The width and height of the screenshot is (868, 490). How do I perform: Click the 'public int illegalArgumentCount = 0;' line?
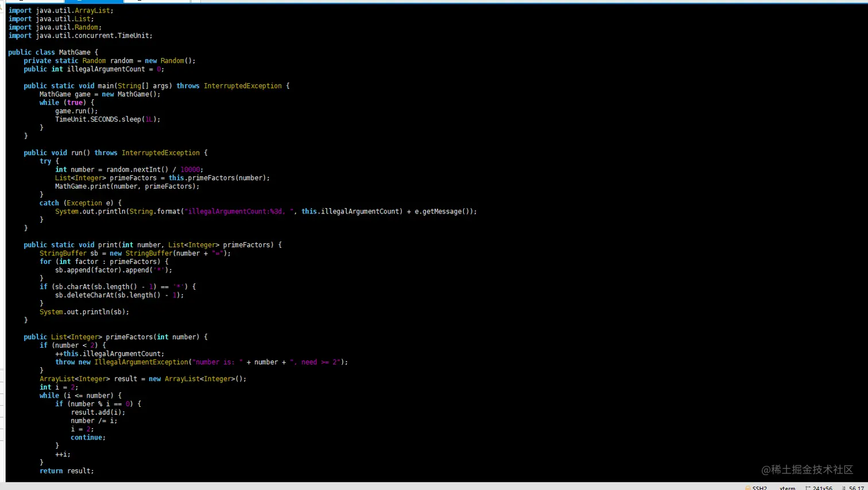point(94,69)
